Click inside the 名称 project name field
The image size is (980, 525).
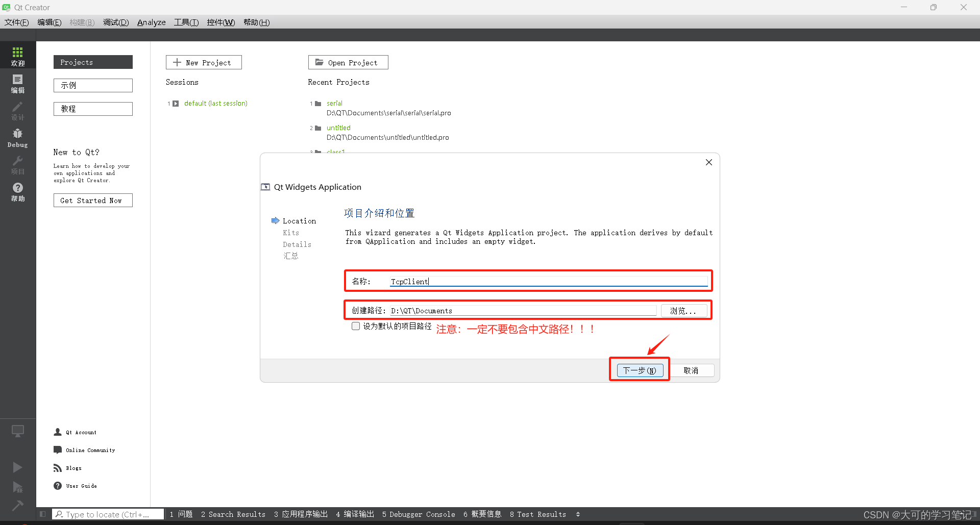point(510,281)
